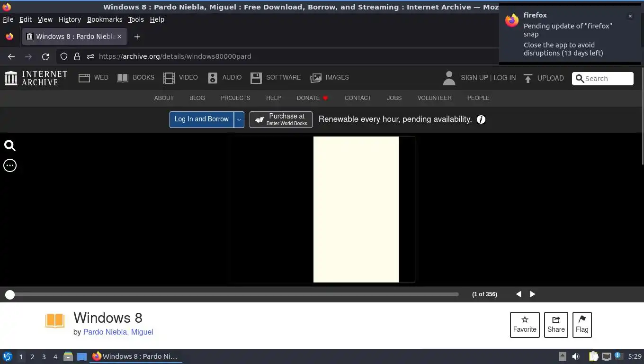Click the Firefox pinned tab icon
Screen dimensions: 644x364
tap(9, 36)
